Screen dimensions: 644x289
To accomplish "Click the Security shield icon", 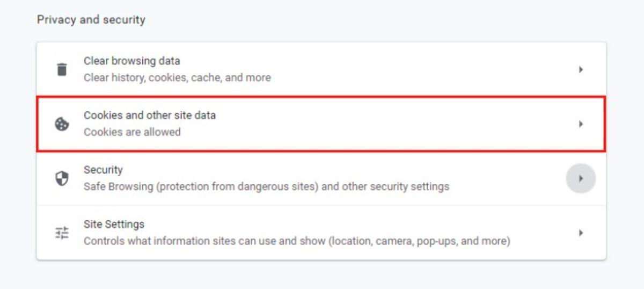I will (62, 178).
